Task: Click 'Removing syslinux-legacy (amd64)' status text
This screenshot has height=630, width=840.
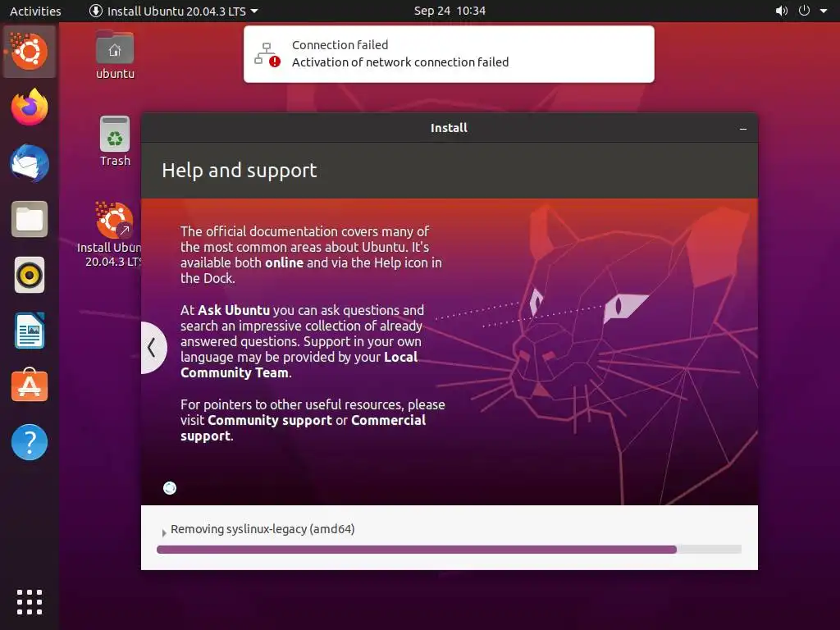Action: [262, 529]
